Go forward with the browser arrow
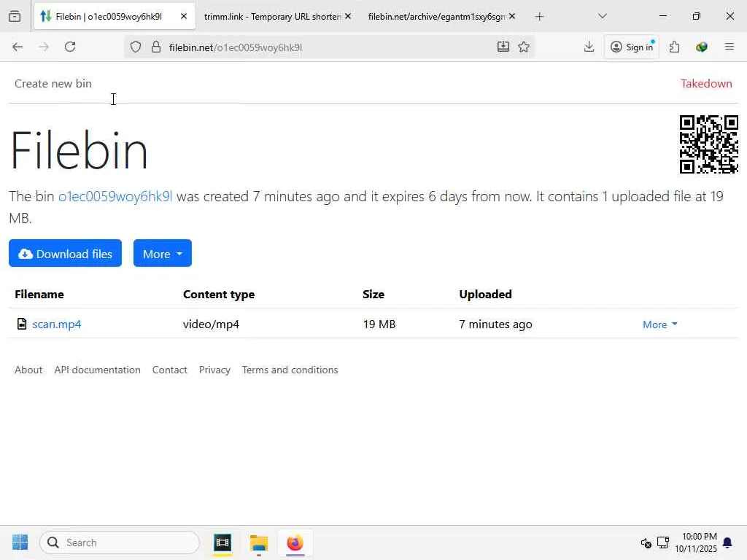This screenshot has height=560, width=747. [x=44, y=47]
